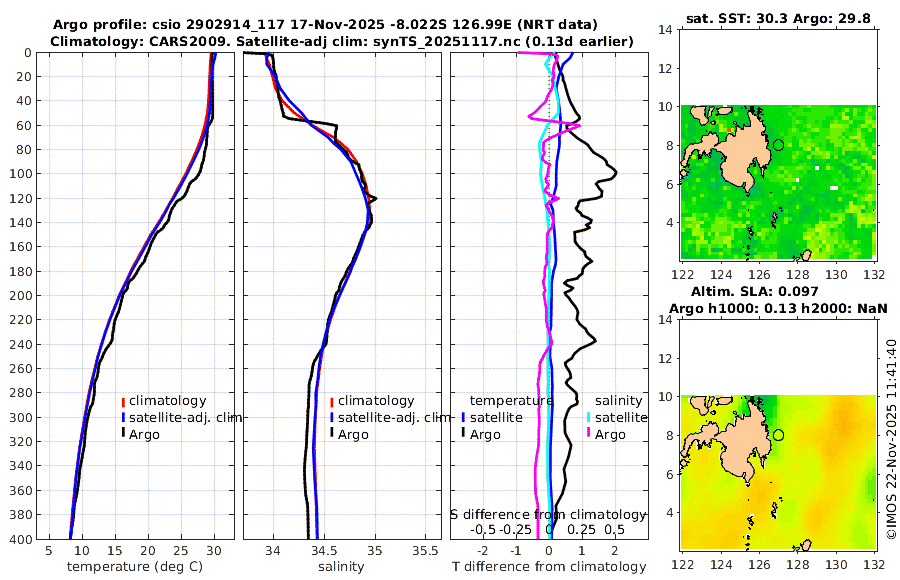Click the 'sat. SST: 30.3 Argo: 29.8' heading
Image resolution: width=900 pixels, height=580 pixels.
tap(778, 19)
